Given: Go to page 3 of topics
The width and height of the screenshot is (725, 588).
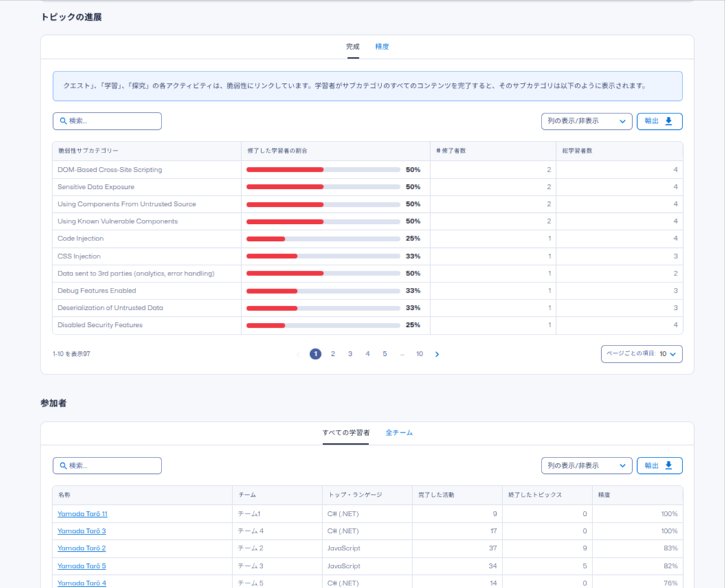Looking at the screenshot, I should tap(350, 354).
